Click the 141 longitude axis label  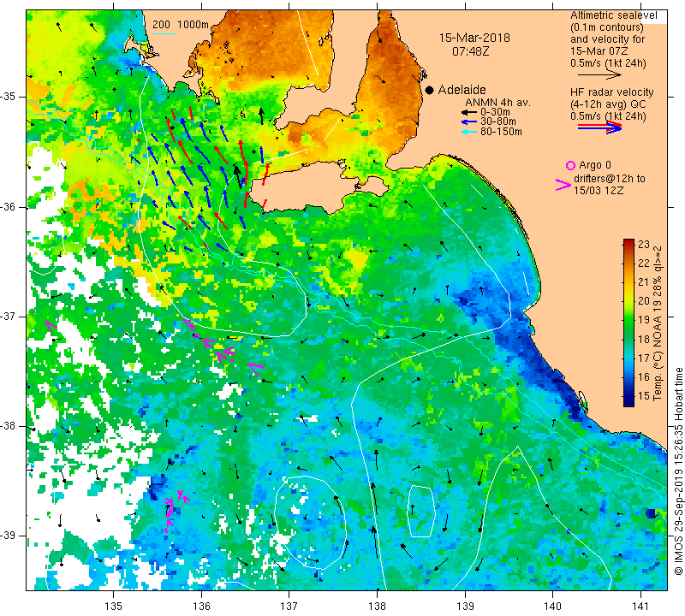pos(640,607)
